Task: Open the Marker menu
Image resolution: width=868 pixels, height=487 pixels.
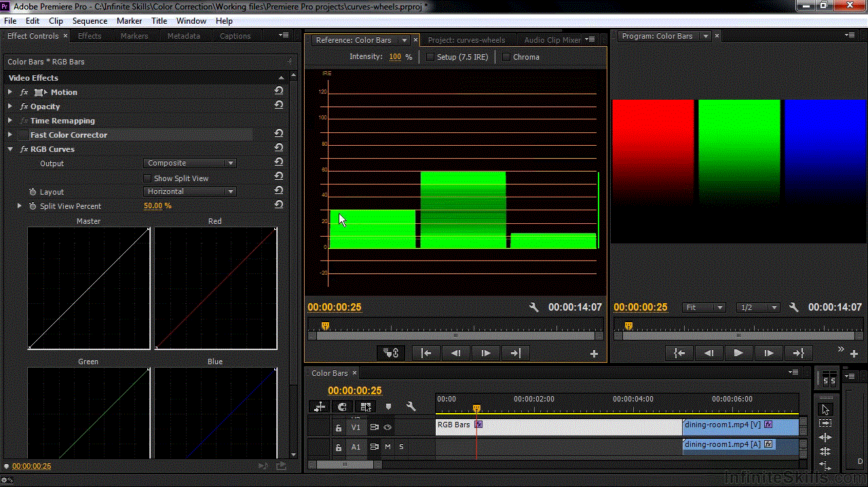Action: click(129, 21)
